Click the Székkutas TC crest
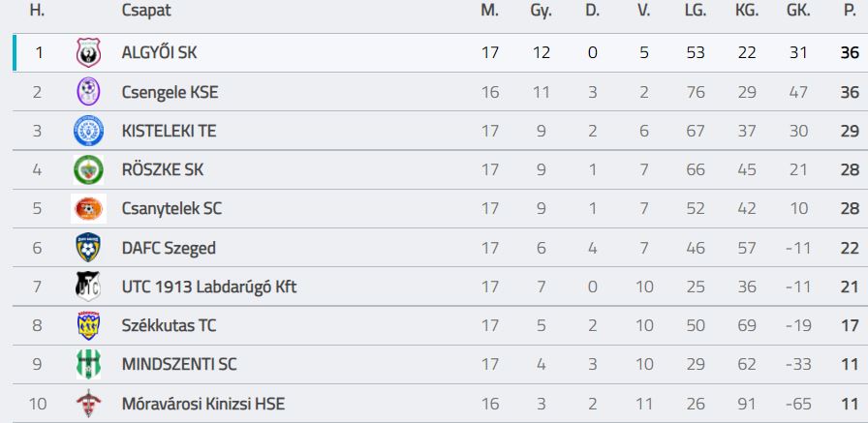This screenshot has height=423, width=868. (88, 325)
